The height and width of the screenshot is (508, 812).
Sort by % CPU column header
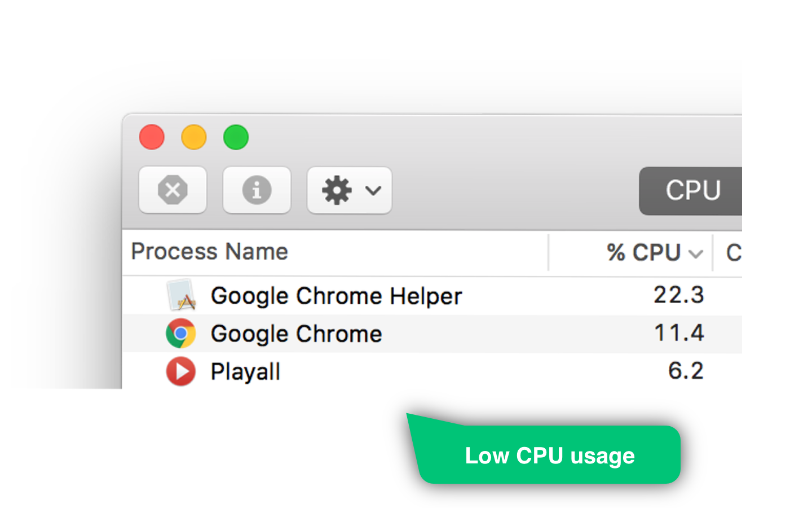coord(644,253)
